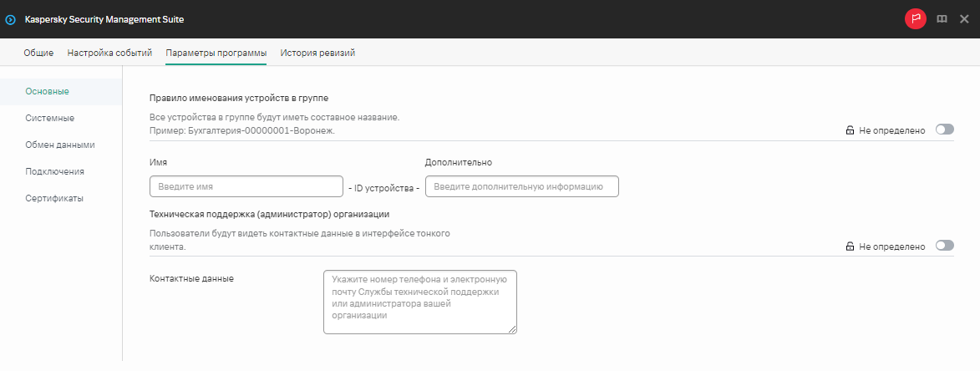Go to the История ревизий tab
The image size is (980, 371).
[317, 53]
